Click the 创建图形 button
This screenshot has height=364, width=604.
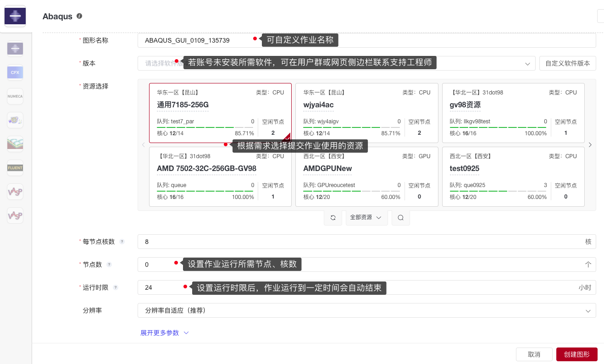[576, 354]
